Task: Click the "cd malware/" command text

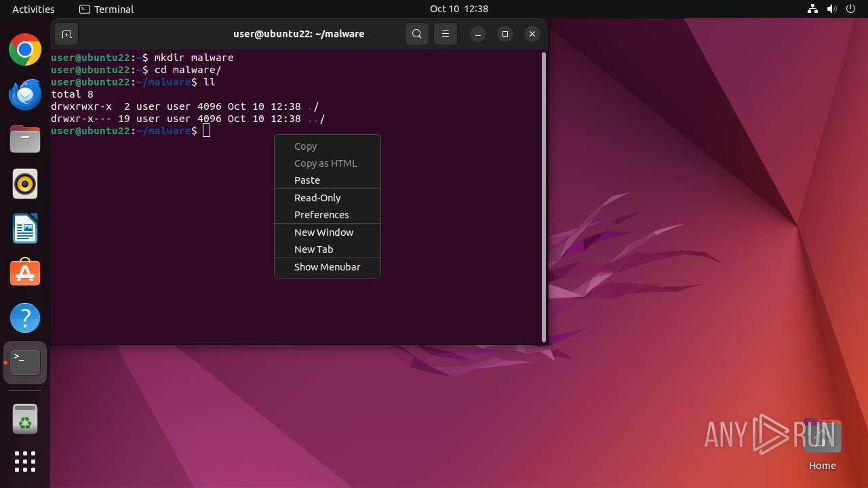Action: 188,70
